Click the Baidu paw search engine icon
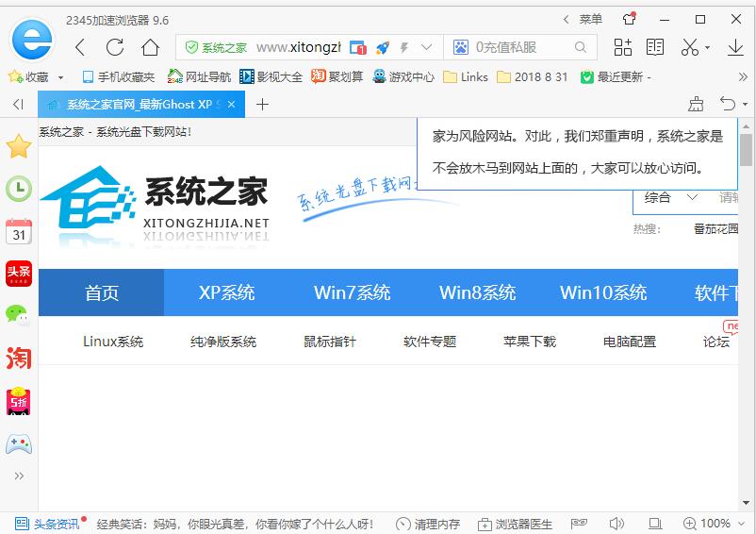756x534 pixels. 460,47
